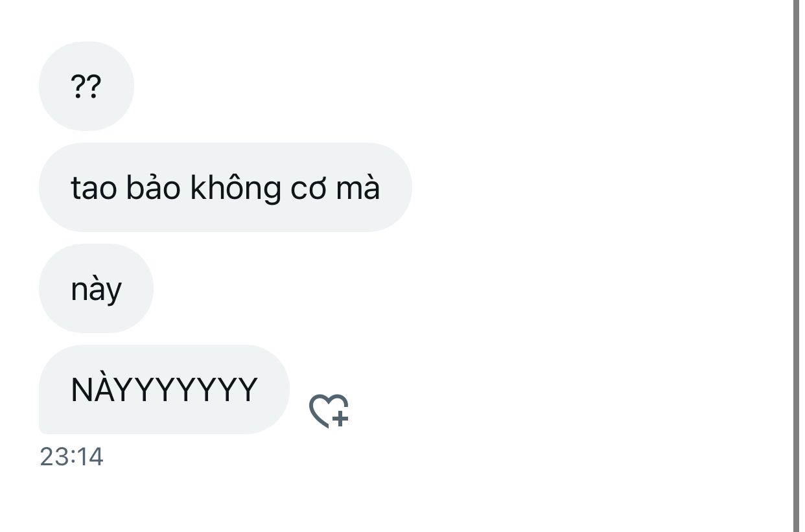Select the "??" message bubble
Screen dimensions: 805x532
(x=86, y=86)
